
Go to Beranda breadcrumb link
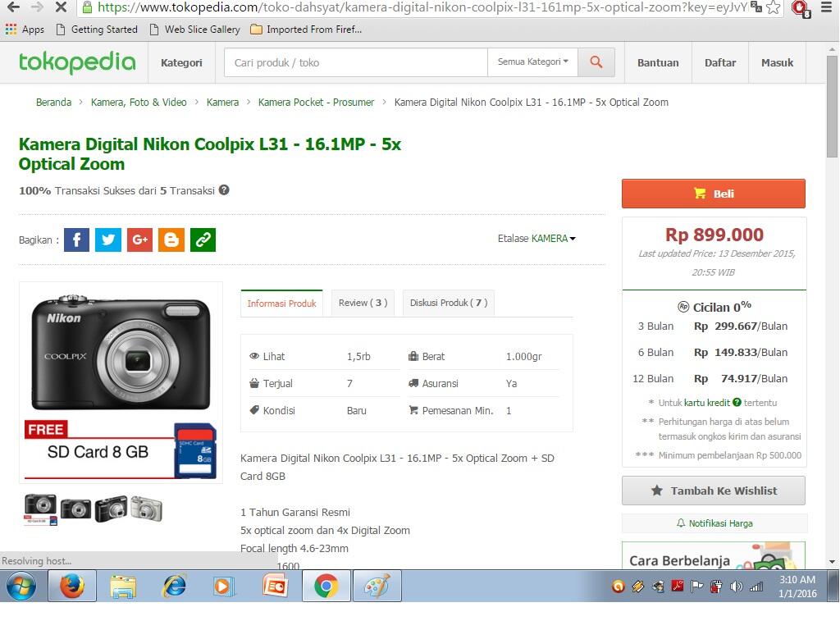pyautogui.click(x=53, y=103)
